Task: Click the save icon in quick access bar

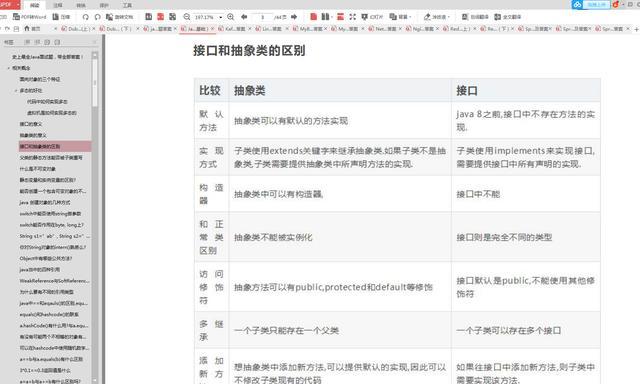Action: (16, 29)
